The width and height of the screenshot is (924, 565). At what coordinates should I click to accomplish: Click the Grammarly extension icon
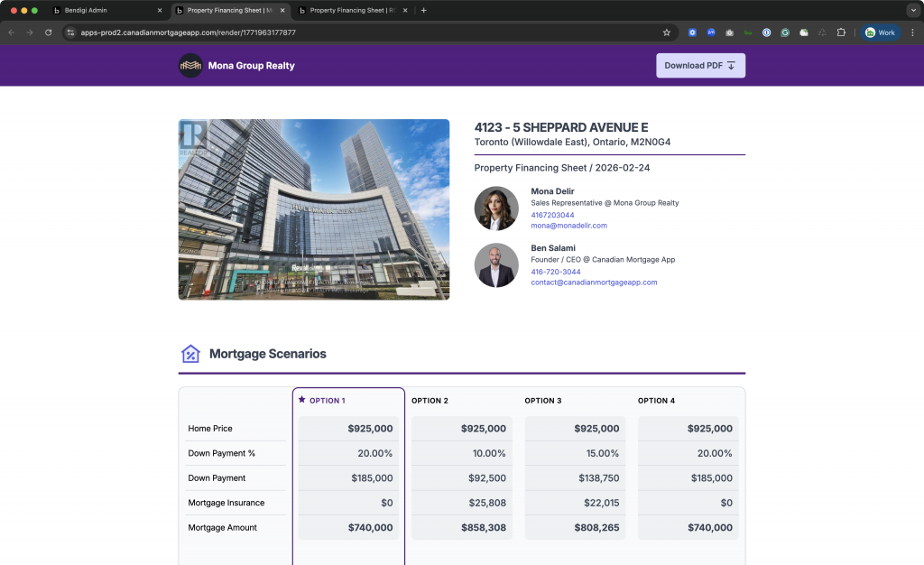785,32
